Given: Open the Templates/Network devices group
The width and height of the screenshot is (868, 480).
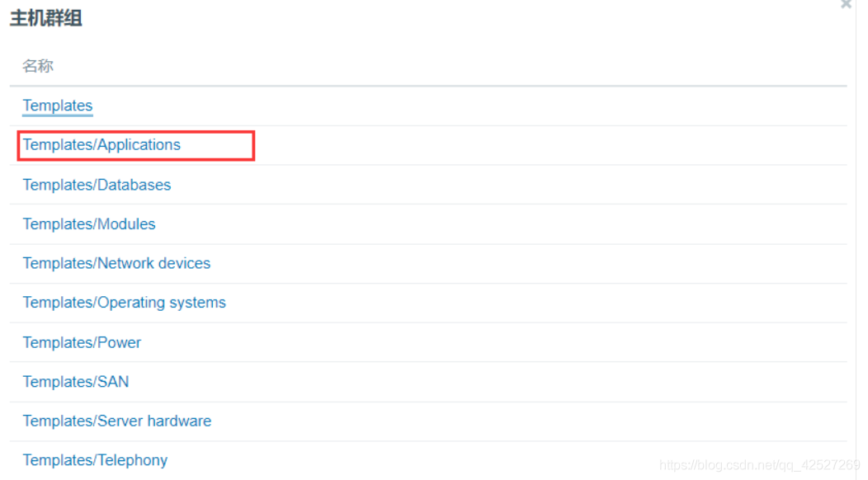Looking at the screenshot, I should coord(116,264).
